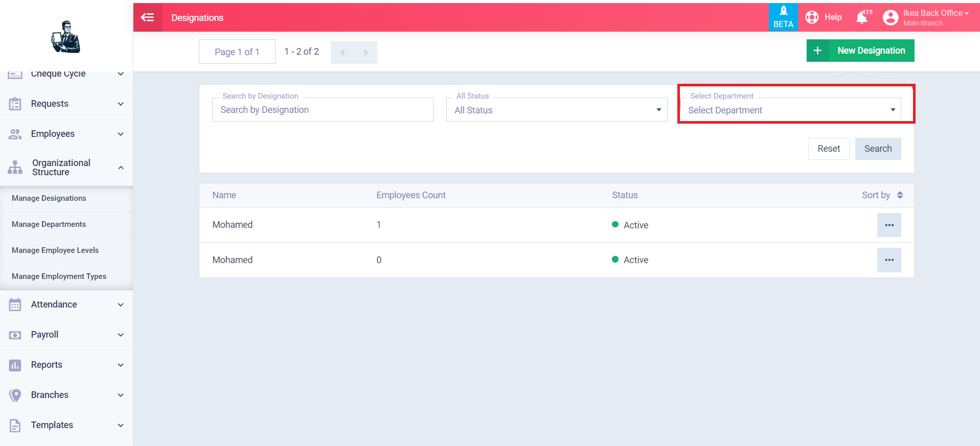
Task: Click the company logo in sidebar
Action: point(66,37)
